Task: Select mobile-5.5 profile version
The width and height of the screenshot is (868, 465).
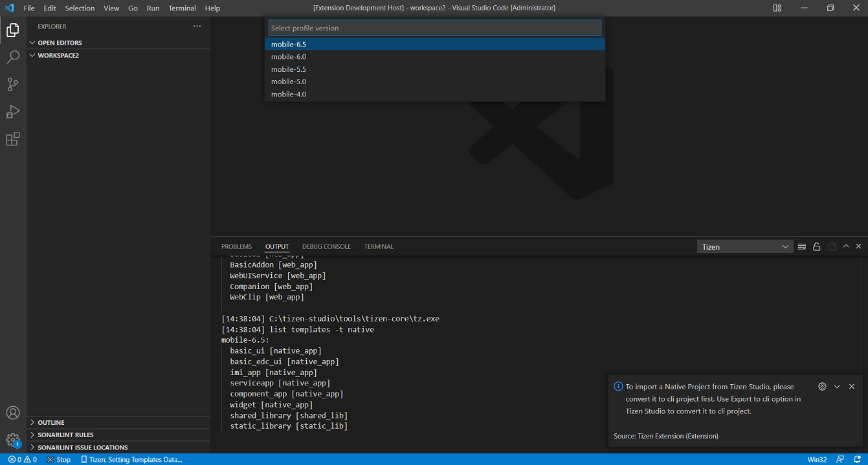Action: tap(289, 69)
